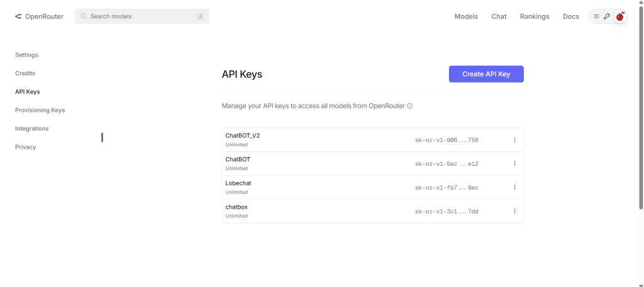Open Rankings in top navigation

click(535, 16)
